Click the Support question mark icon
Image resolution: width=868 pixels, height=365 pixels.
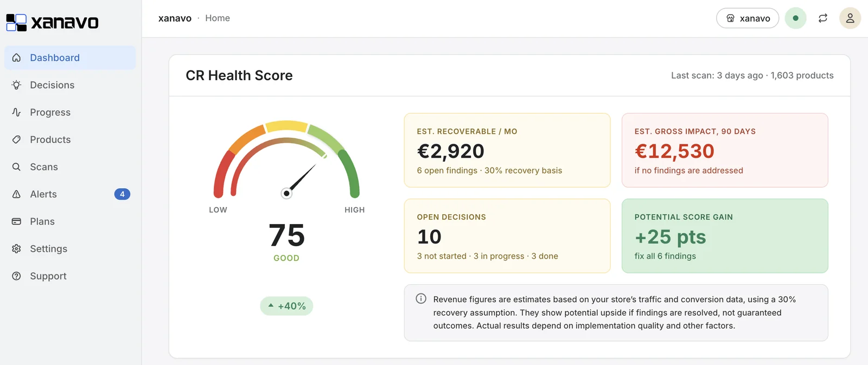coord(17,276)
